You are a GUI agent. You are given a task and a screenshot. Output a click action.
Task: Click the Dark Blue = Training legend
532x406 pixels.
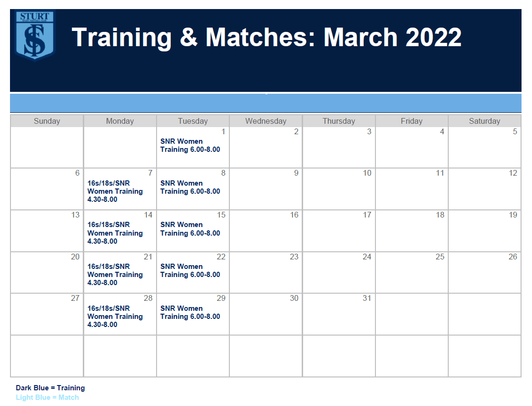pyautogui.click(x=50, y=388)
